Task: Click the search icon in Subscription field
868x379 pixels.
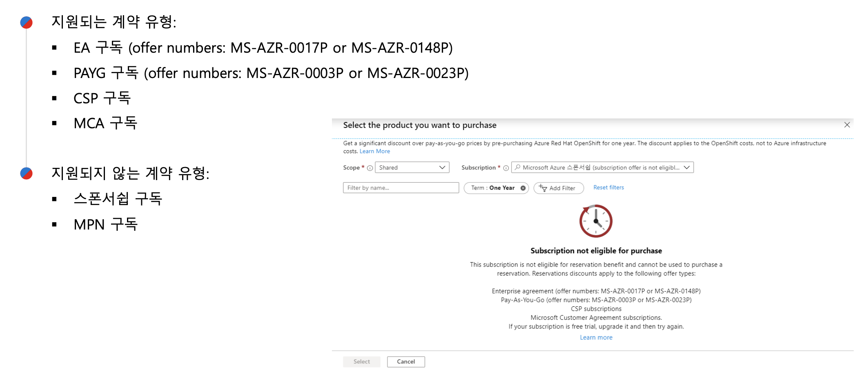Action: pos(518,167)
